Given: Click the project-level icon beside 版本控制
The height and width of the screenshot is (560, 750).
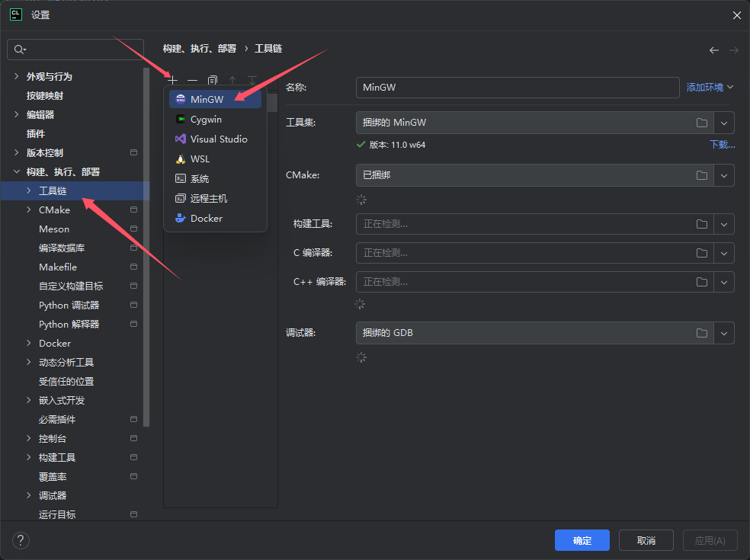Looking at the screenshot, I should click(x=134, y=152).
